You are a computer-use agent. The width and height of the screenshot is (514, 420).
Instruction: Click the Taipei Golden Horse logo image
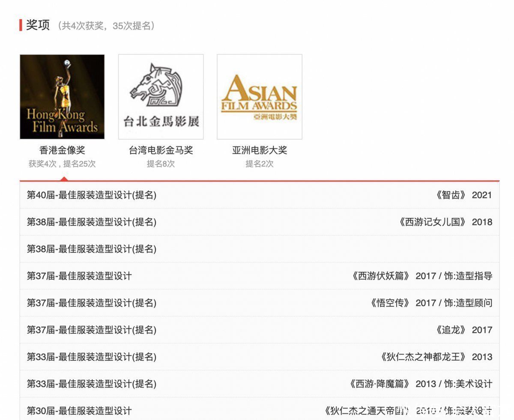click(x=161, y=97)
